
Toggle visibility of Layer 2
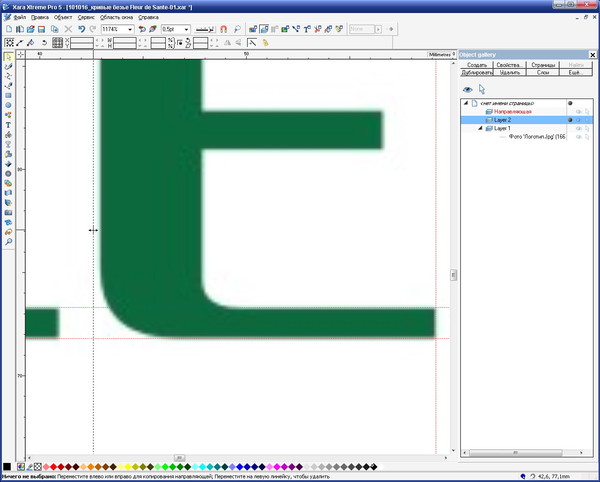point(579,120)
